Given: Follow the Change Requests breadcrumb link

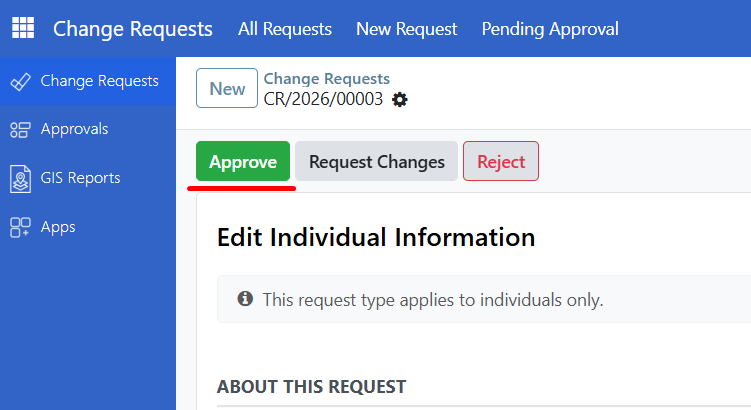Looking at the screenshot, I should [327, 79].
